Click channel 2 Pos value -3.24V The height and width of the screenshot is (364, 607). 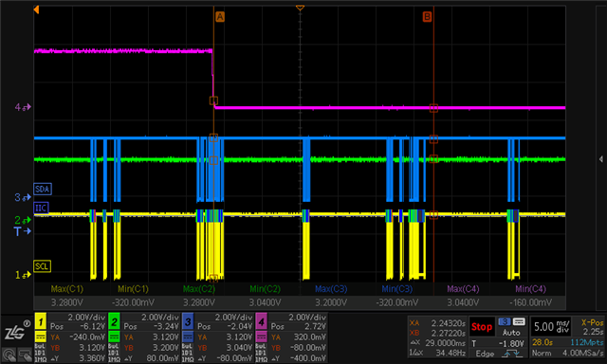point(167,326)
